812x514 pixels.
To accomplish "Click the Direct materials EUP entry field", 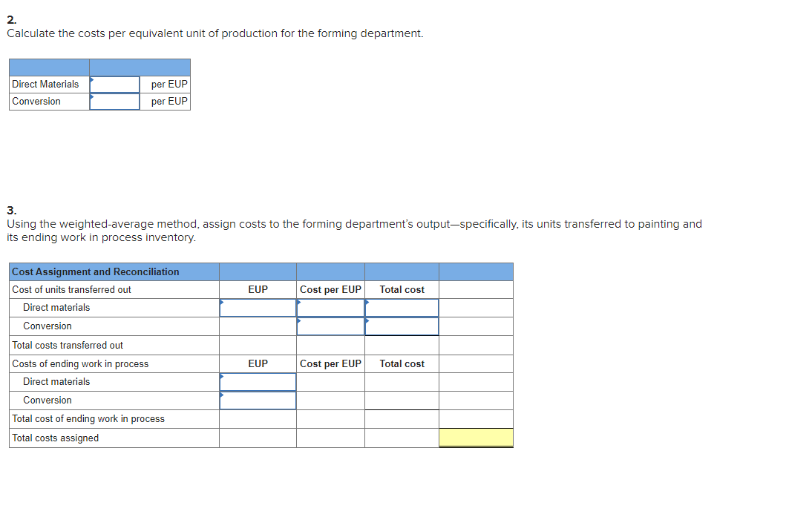I will [x=258, y=307].
